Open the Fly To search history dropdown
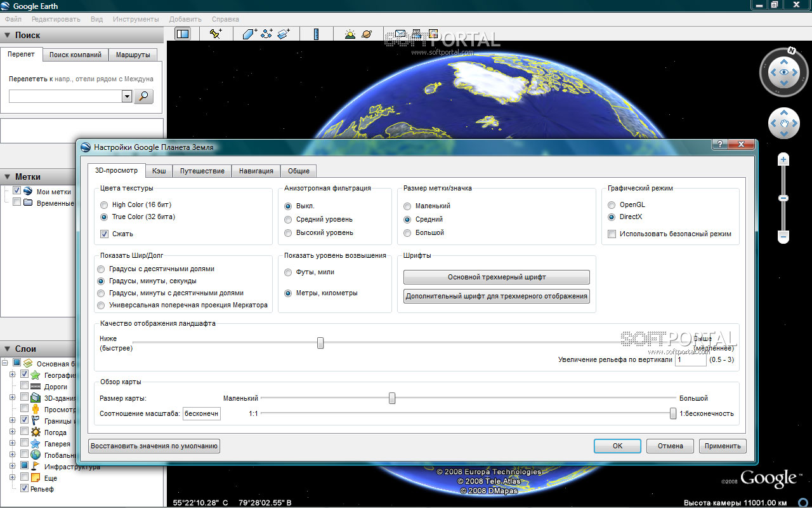Image resolution: width=812 pixels, height=508 pixels. (x=127, y=96)
